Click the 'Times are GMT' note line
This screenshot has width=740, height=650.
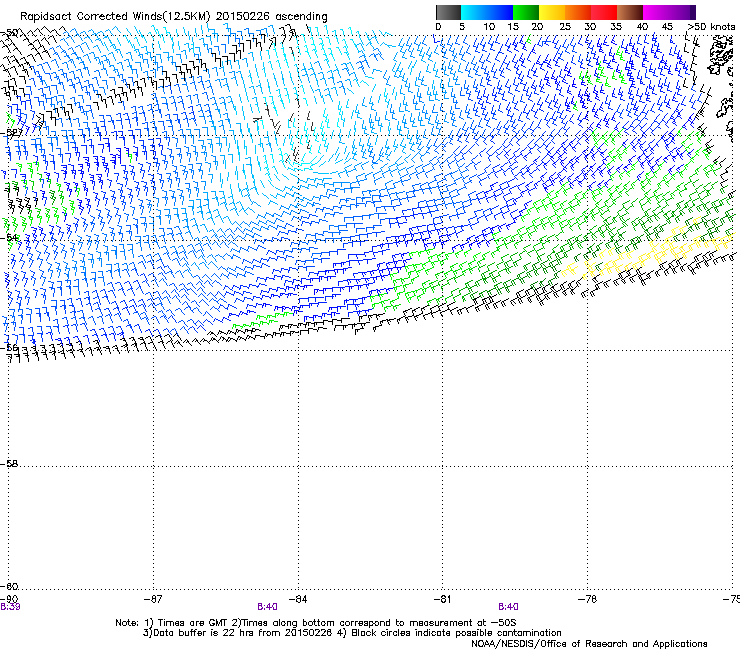[x=316, y=623]
